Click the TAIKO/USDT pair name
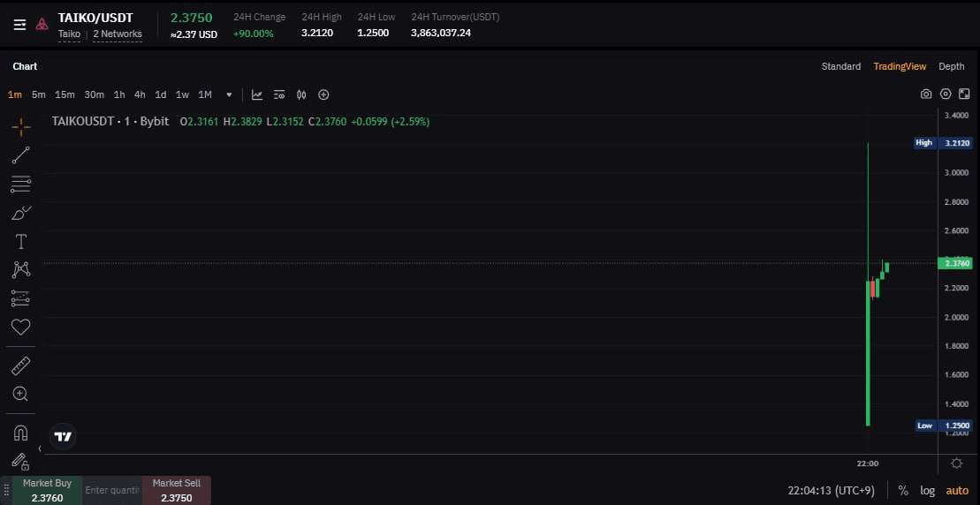This screenshot has height=505, width=980. [x=95, y=18]
